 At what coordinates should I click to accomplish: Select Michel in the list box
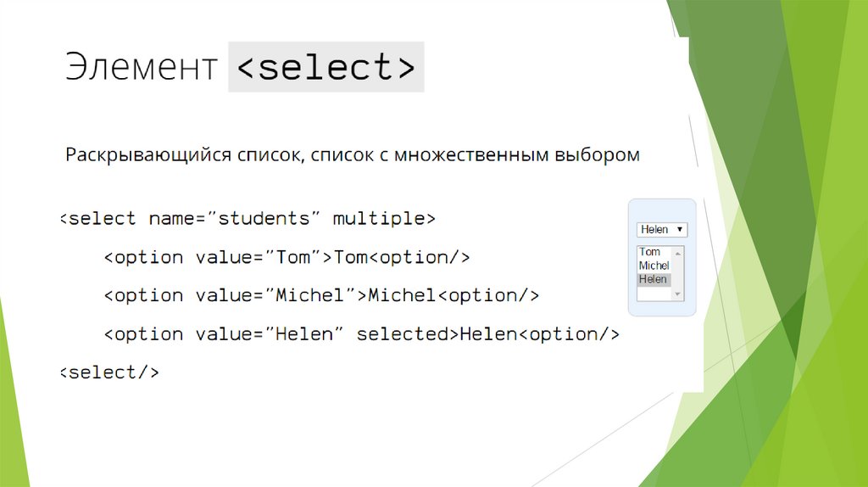pos(654,266)
